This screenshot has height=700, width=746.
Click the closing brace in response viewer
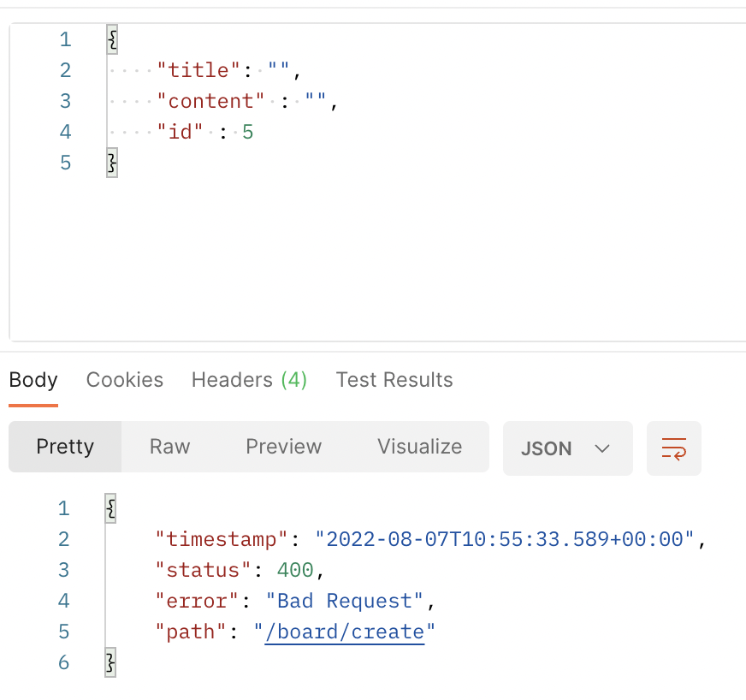coord(110,662)
